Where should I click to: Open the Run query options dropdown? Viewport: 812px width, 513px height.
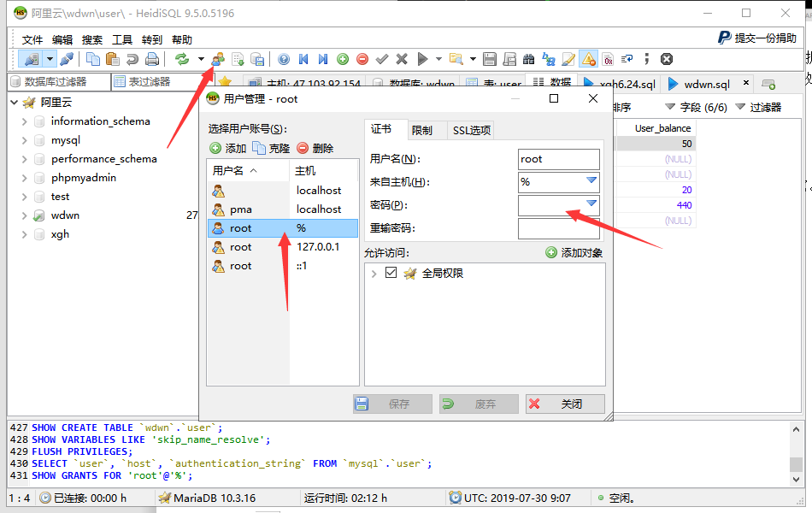(x=438, y=59)
